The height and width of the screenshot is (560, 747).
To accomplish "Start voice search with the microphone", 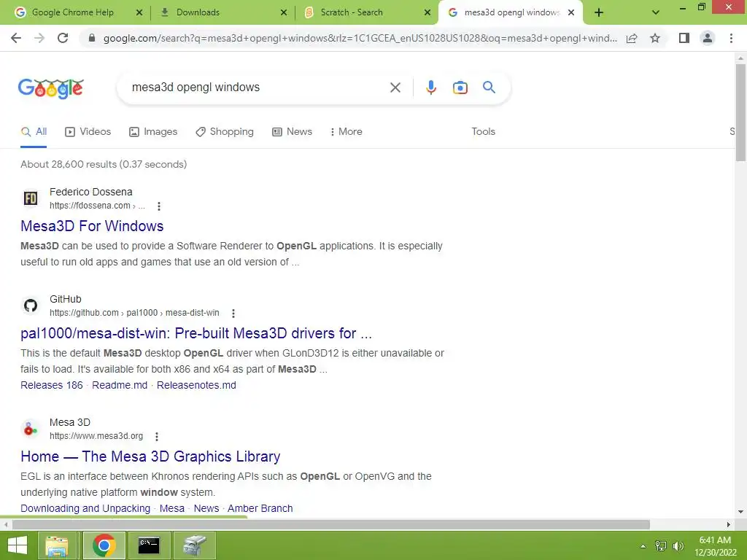I will pyautogui.click(x=430, y=87).
